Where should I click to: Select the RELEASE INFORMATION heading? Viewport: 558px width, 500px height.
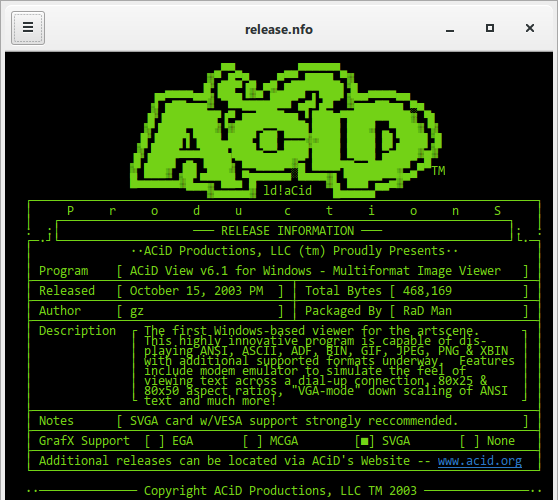coord(288,231)
